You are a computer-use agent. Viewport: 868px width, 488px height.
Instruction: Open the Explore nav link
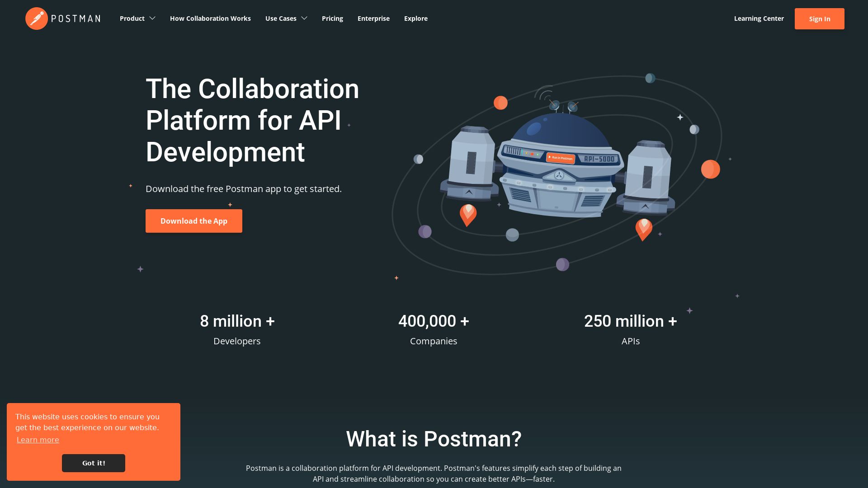[415, 19]
